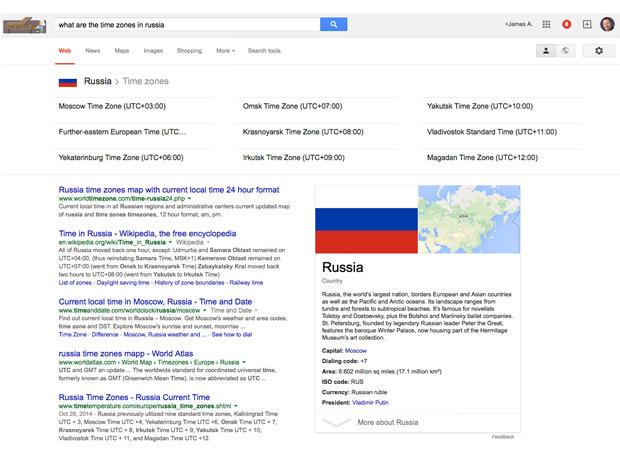This screenshot has width=620, height=465.
Task: Open History of zone boundaries sitelink
Action: pyautogui.click(x=189, y=283)
